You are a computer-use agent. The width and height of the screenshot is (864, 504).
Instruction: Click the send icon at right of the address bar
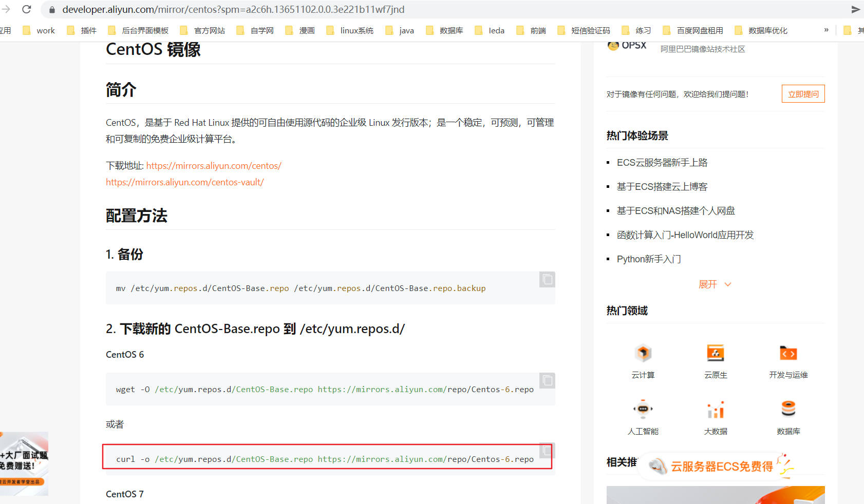click(x=855, y=9)
